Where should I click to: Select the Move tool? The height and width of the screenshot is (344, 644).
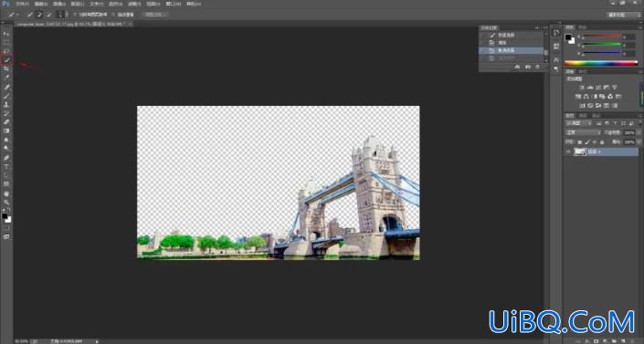pyautogui.click(x=6, y=34)
